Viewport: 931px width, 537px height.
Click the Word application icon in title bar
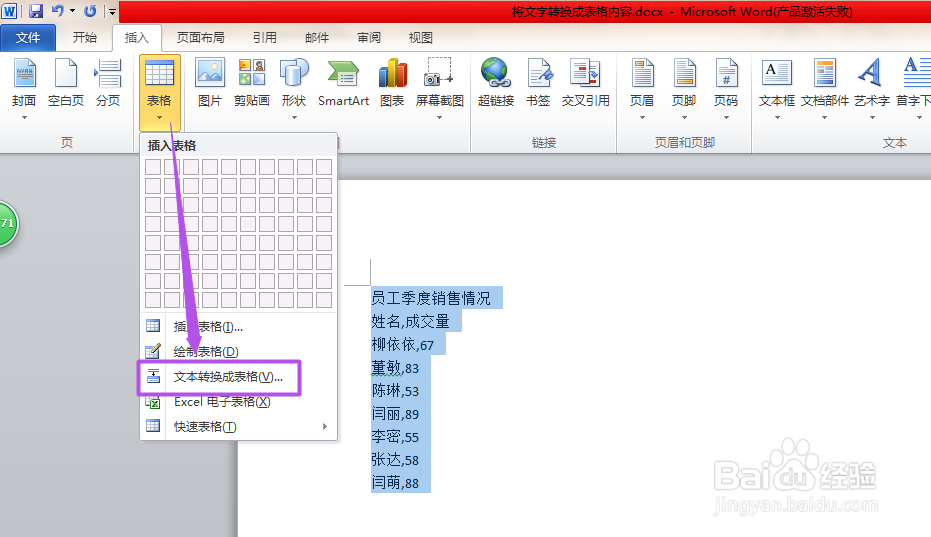(10, 11)
